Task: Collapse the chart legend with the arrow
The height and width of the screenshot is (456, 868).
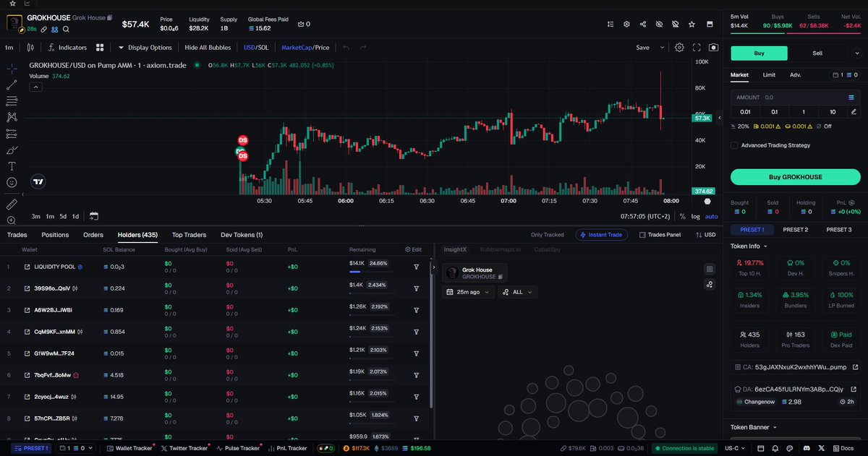Action: pos(34,87)
